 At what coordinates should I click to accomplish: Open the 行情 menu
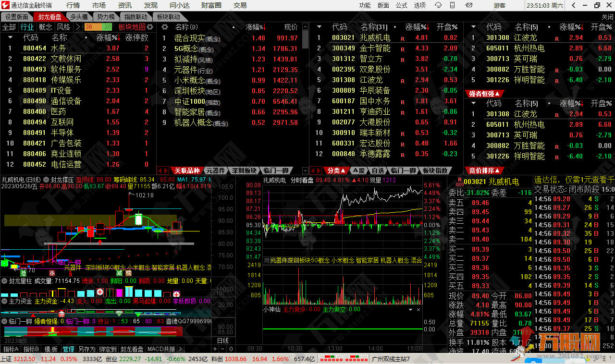tap(73, 5)
